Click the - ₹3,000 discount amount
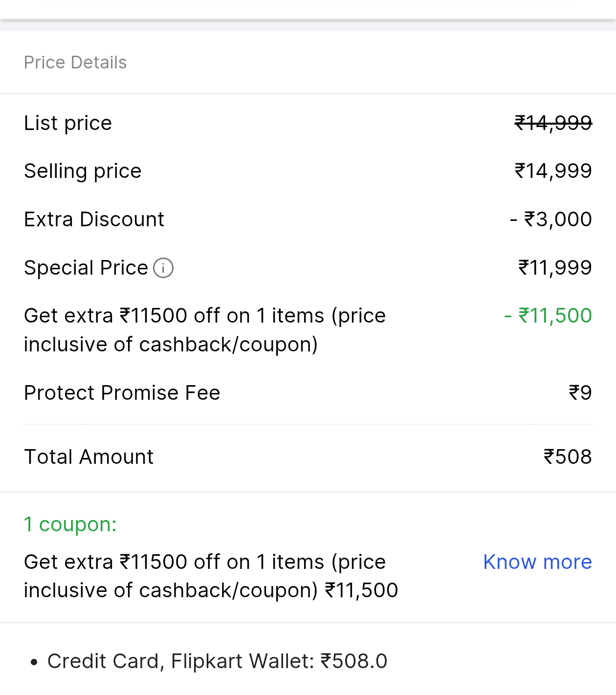This screenshot has height=695, width=616. coord(550,219)
